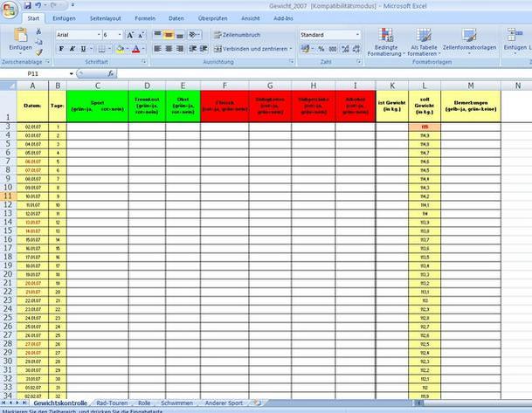This screenshot has width=532, height=413.
Task: Expand the cell borders dropdown arrow
Action: point(109,49)
